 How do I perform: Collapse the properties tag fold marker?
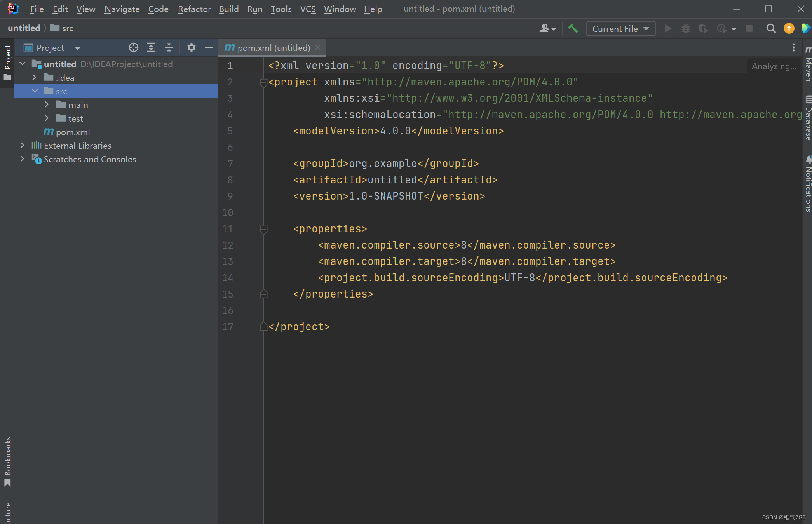(x=263, y=229)
